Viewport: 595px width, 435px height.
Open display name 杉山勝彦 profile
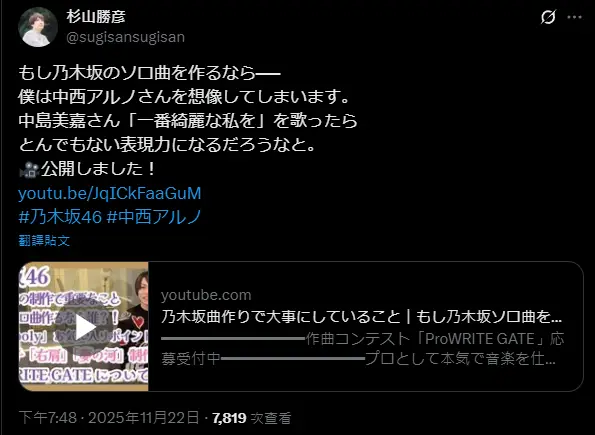coord(96,17)
